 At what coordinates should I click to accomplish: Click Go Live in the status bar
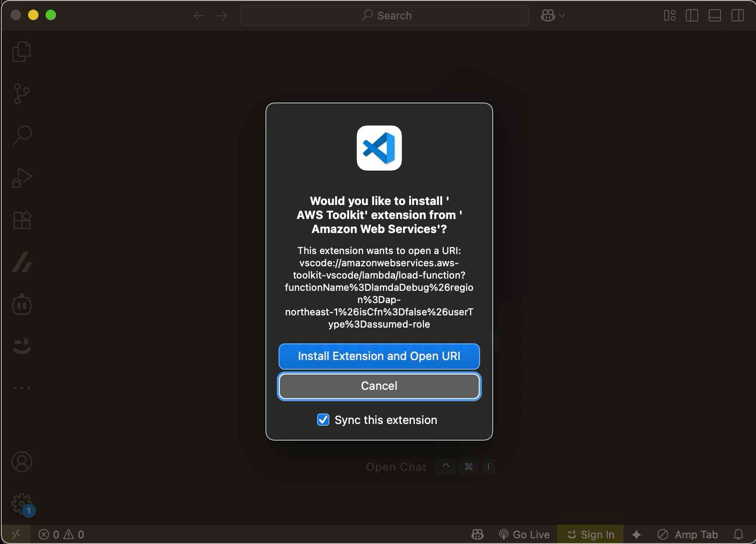pos(524,534)
